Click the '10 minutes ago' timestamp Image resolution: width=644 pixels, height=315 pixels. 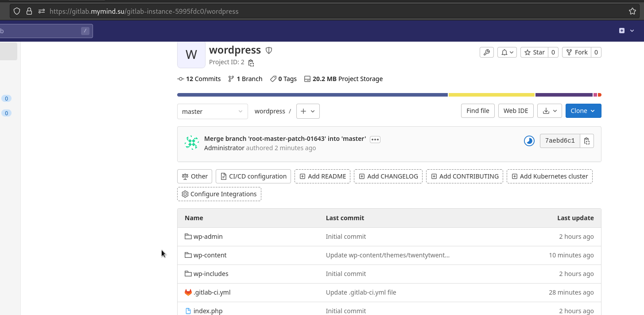click(571, 255)
